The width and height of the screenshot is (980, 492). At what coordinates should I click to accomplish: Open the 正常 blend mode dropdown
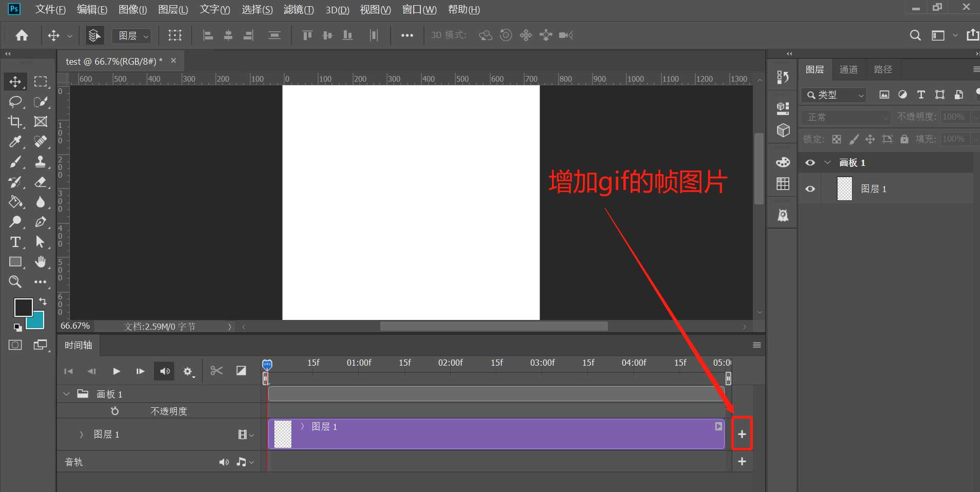847,118
